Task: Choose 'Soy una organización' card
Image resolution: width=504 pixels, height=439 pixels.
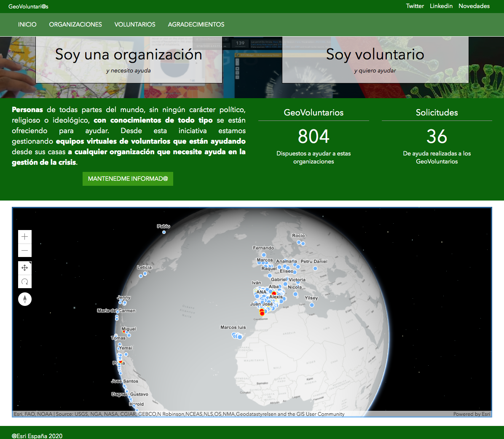Action: click(x=129, y=60)
